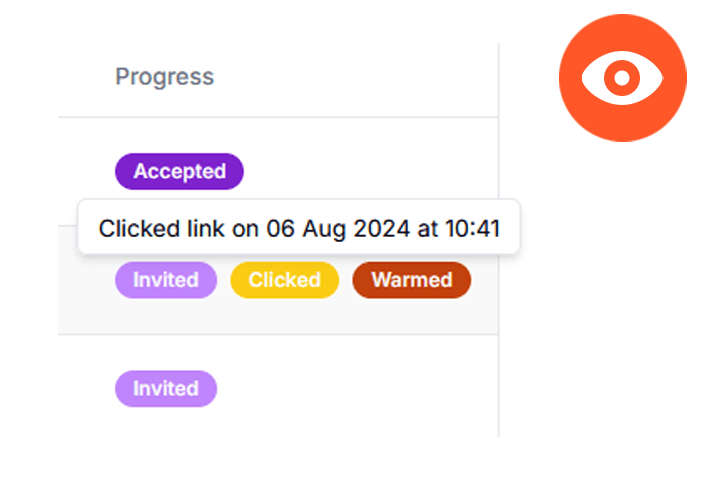Screen dimensions: 704x480
Task: Click the dark orange Warmed badge
Action: 412,280
